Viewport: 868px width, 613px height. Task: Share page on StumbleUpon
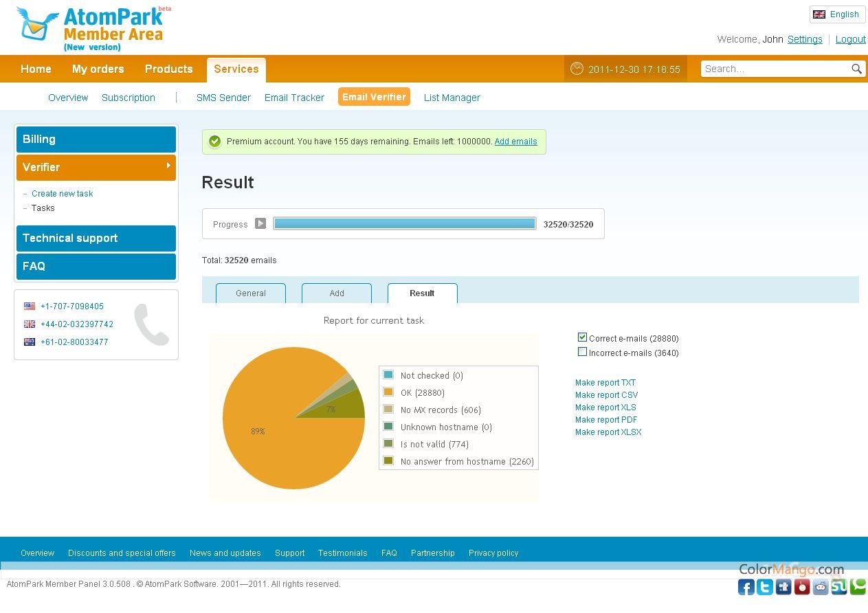tap(839, 587)
